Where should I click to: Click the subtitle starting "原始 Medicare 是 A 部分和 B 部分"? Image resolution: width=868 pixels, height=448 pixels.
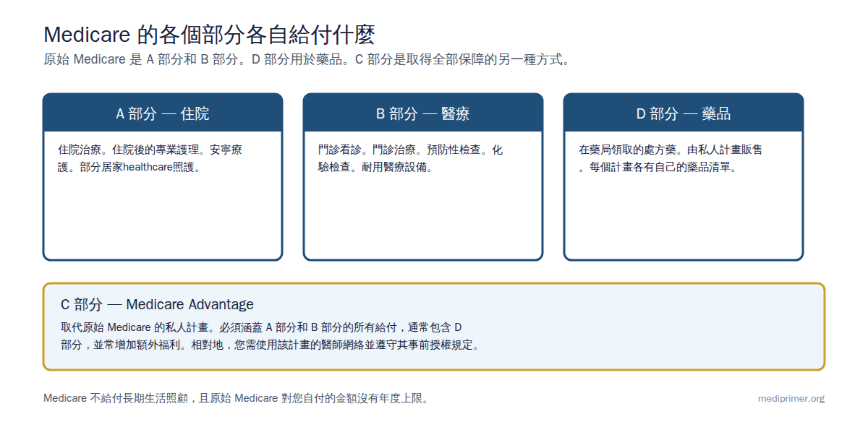pyautogui.click(x=308, y=60)
